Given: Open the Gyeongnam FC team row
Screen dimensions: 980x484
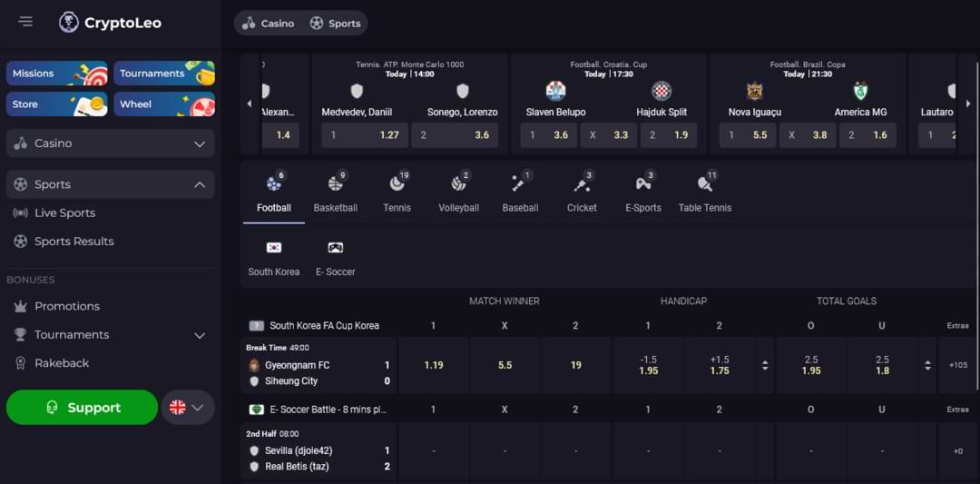Looking at the screenshot, I should (319, 365).
